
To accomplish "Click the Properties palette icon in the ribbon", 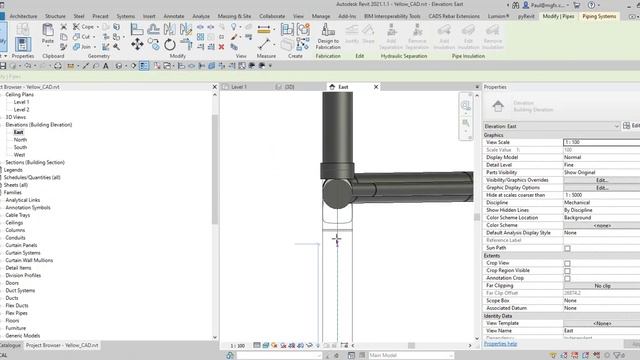I will tap(22, 44).
